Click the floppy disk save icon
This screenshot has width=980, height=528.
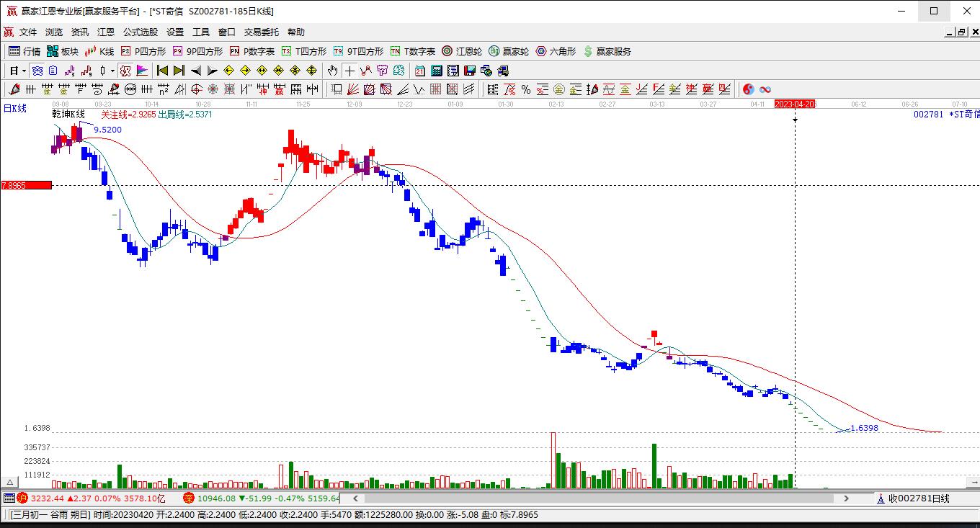tap(470, 71)
